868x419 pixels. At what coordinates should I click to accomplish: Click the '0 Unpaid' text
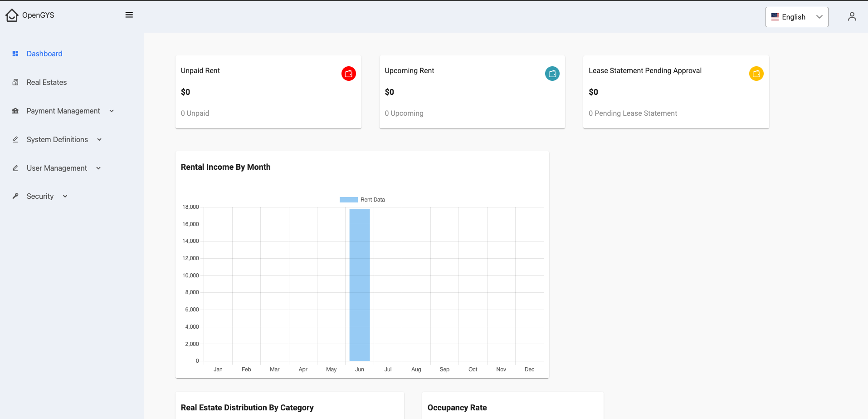point(195,113)
